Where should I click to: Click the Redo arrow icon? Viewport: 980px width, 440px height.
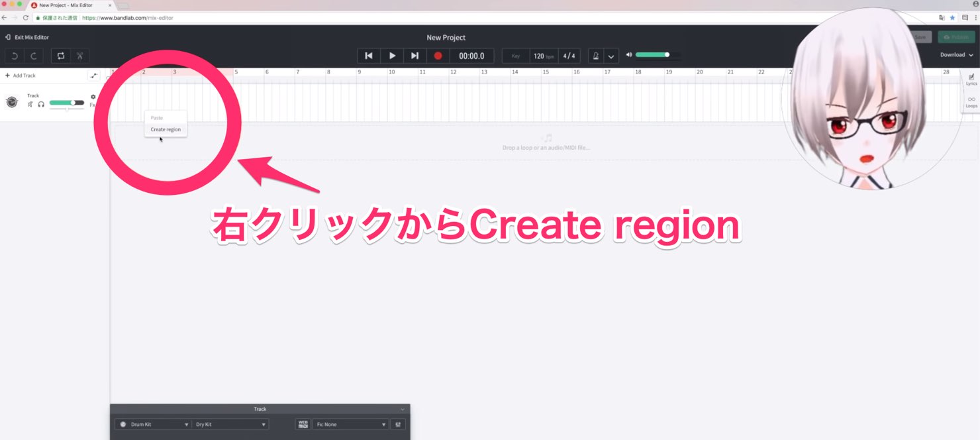[x=34, y=56]
